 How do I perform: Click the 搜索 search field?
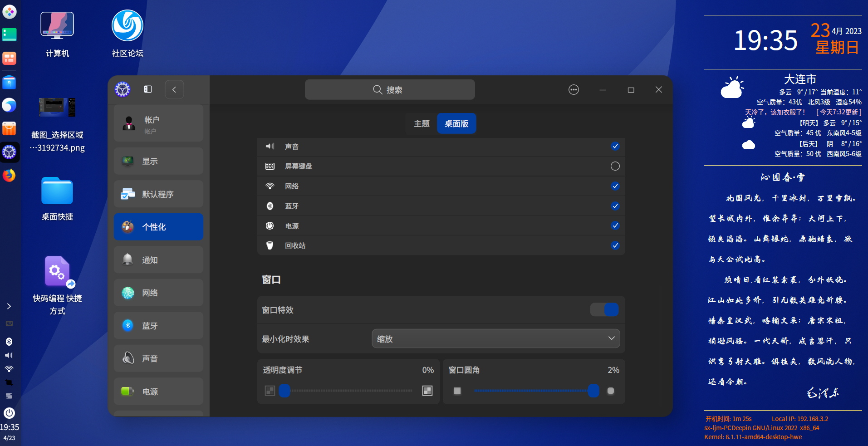pyautogui.click(x=389, y=89)
